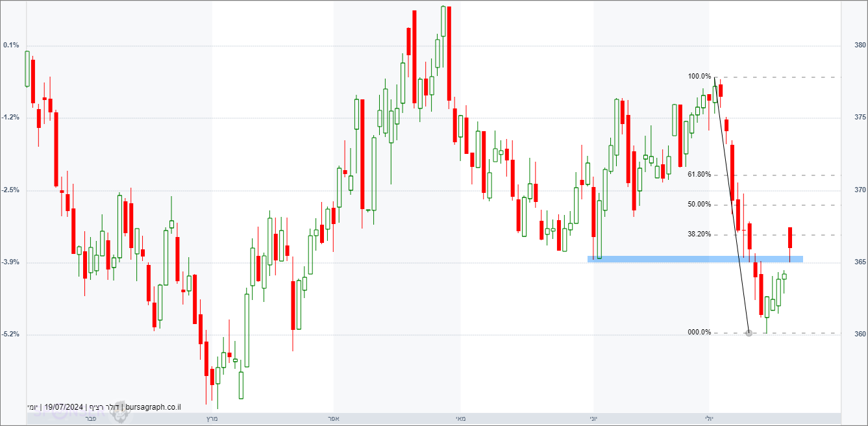Click the 000.0% Fibonacci level label

point(699,332)
